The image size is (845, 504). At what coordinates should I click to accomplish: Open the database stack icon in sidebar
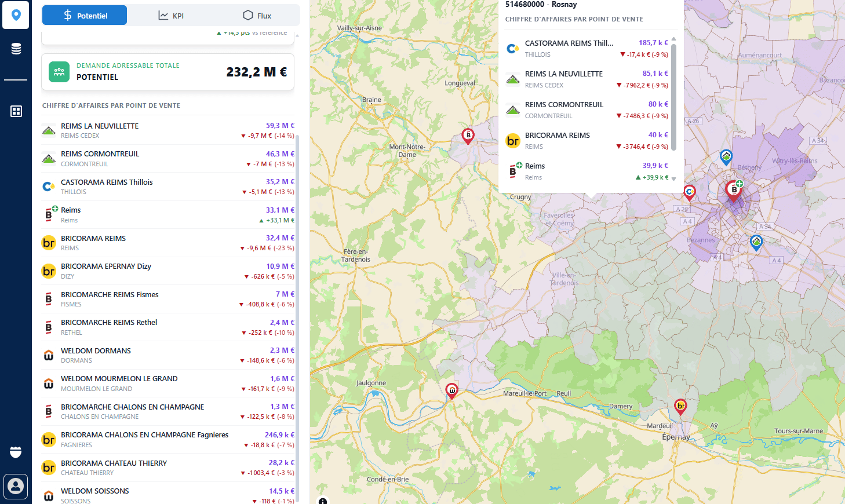(x=16, y=49)
